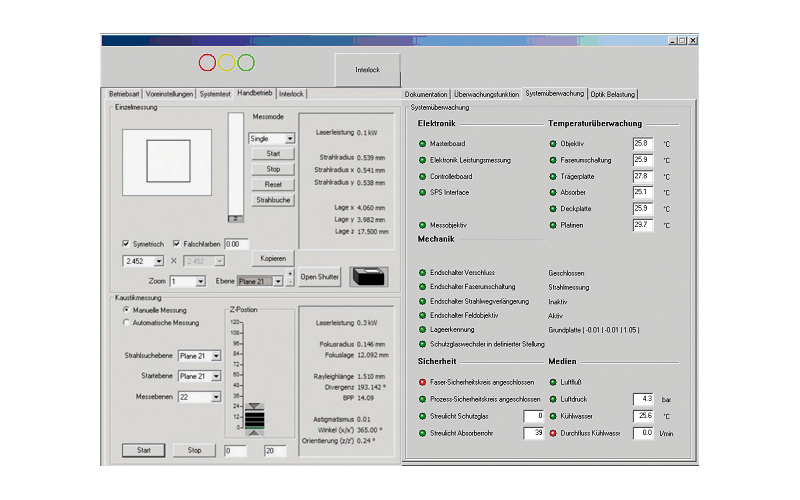
Task: Select Manuelle Messung radio button
Action: tap(126, 310)
